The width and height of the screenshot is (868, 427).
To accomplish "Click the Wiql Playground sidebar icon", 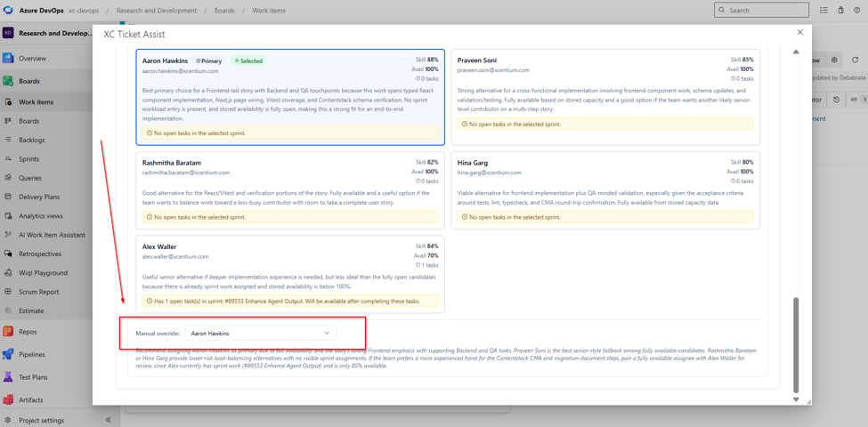I will (8, 273).
